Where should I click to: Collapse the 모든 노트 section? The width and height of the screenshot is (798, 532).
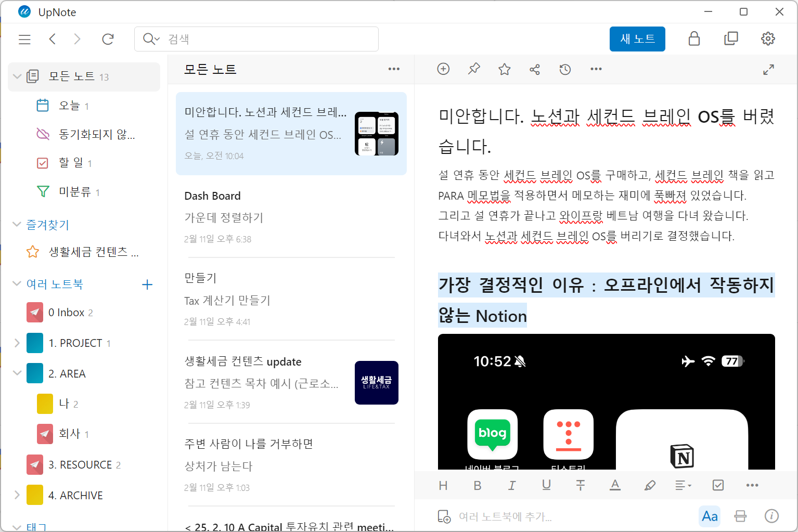17,77
